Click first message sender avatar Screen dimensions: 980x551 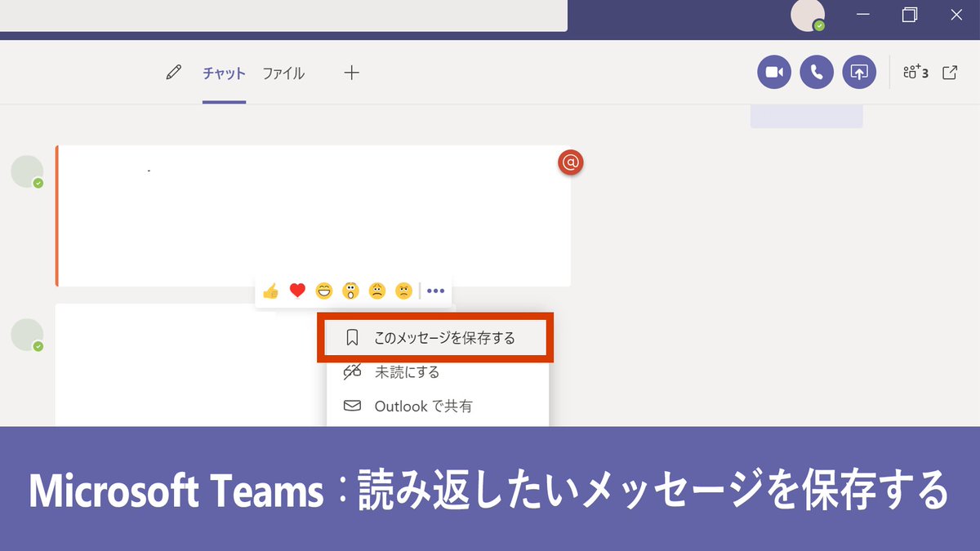tap(27, 171)
